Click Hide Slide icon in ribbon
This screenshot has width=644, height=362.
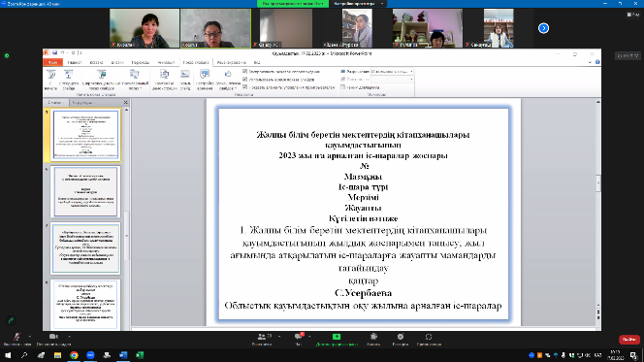click(x=185, y=80)
